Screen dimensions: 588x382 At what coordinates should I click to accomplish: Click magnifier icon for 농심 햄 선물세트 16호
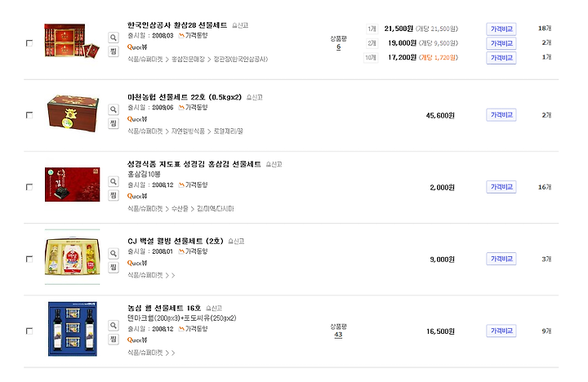point(114,326)
